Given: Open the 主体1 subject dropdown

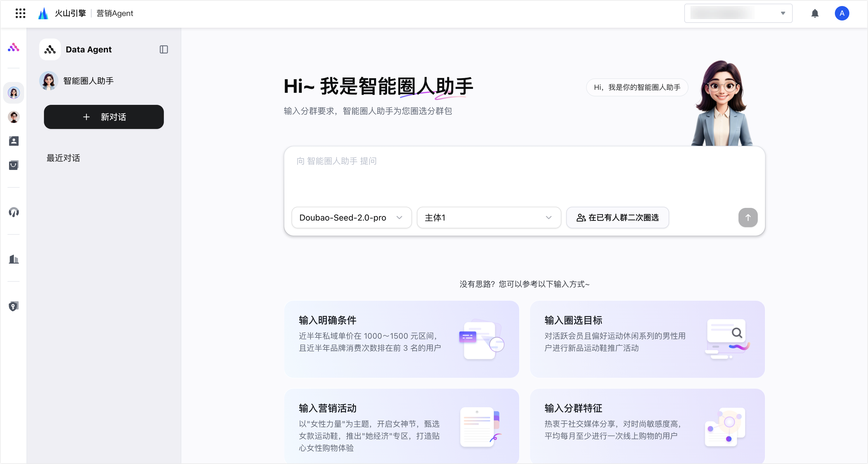Looking at the screenshot, I should click(488, 218).
